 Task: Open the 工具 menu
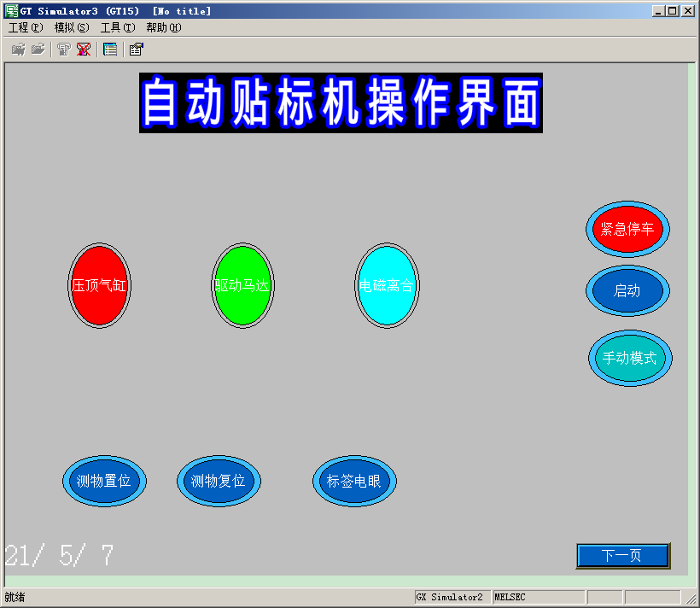[x=118, y=27]
